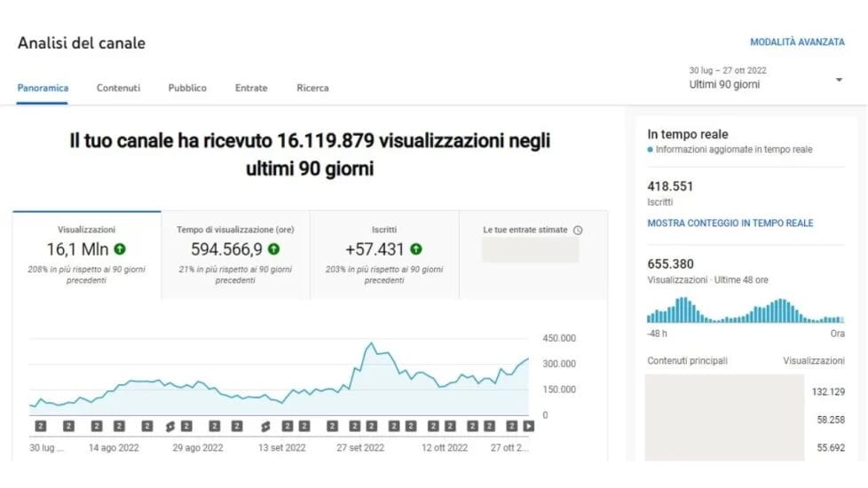Click the 12 ott 2022 date label

(445, 447)
